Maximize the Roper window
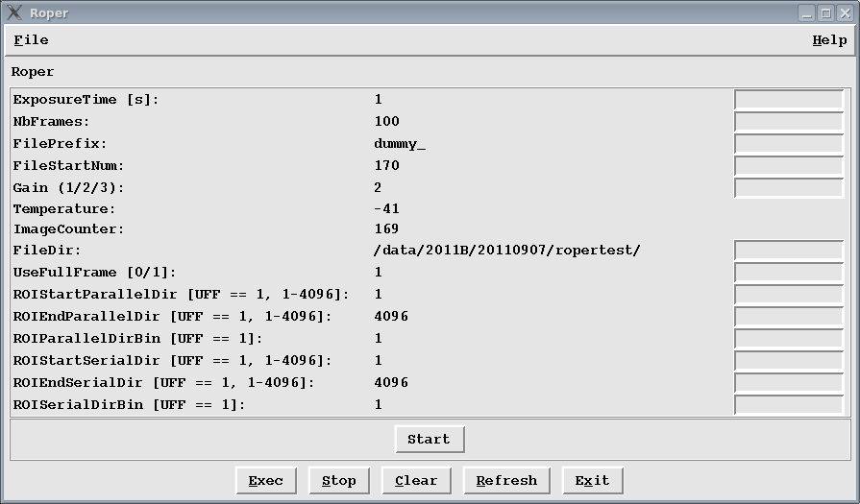 [x=826, y=13]
